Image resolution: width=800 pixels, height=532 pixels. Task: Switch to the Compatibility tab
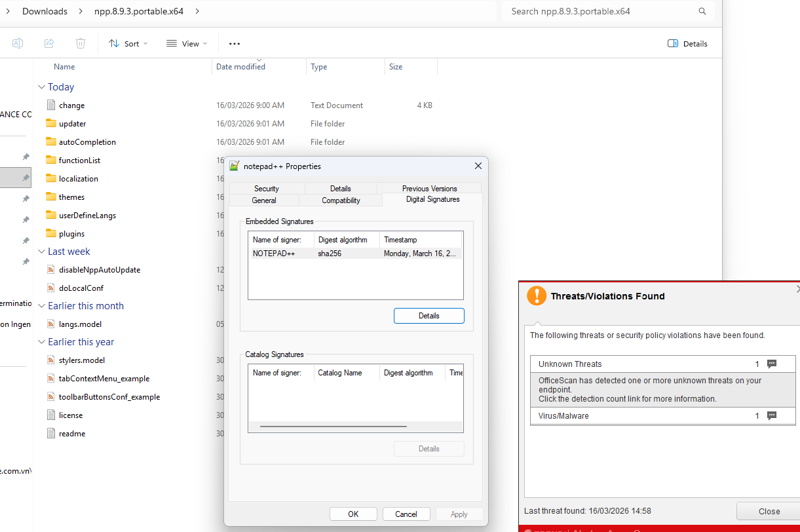pyautogui.click(x=341, y=200)
